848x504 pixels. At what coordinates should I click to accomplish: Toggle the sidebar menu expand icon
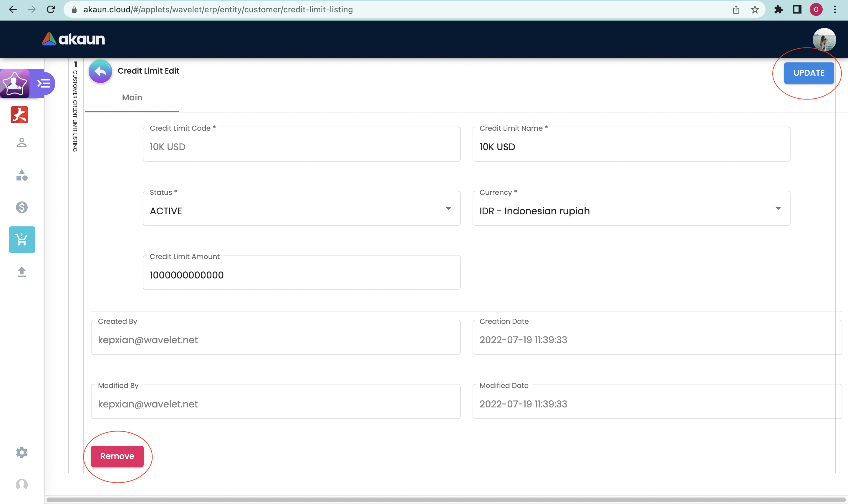[44, 83]
